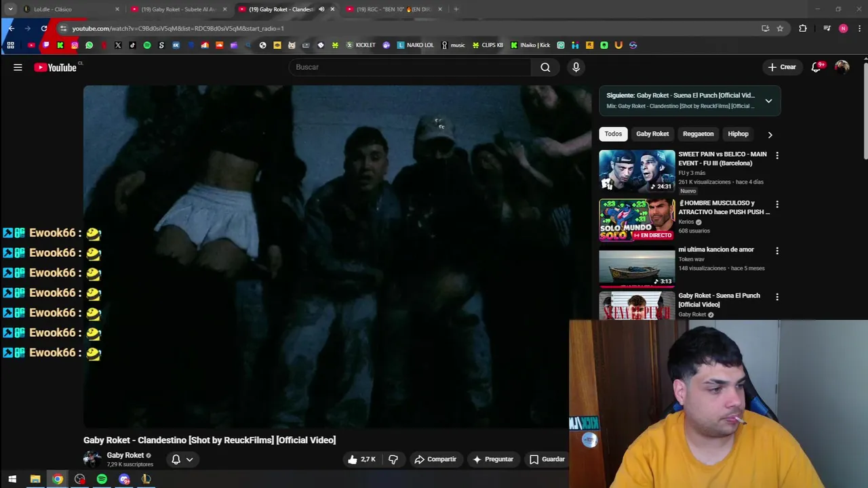Go back in browser history
This screenshot has height=488, width=868.
[x=12, y=28]
